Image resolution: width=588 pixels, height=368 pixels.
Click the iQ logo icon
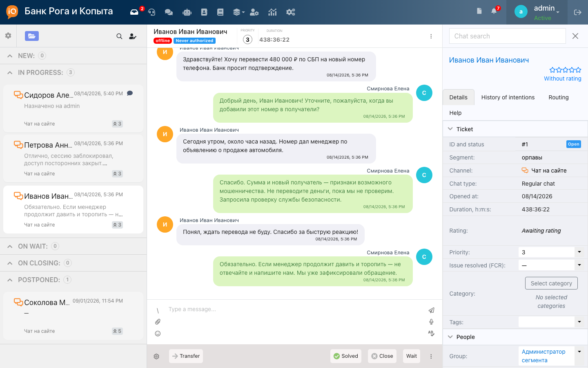12,12
